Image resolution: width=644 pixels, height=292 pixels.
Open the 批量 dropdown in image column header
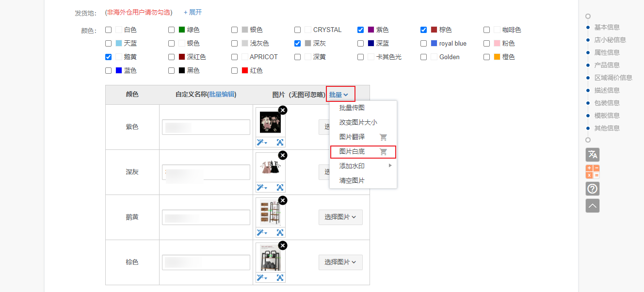[x=339, y=95]
